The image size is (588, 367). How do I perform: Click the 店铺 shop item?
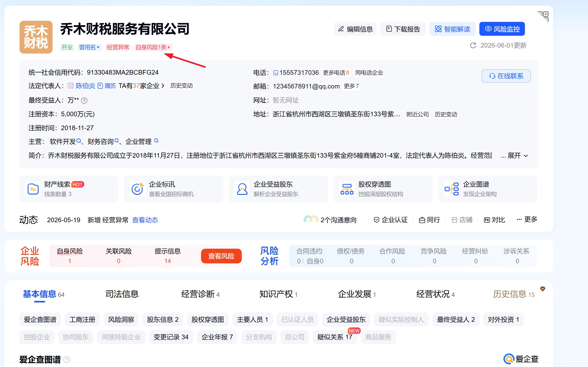click(x=462, y=220)
